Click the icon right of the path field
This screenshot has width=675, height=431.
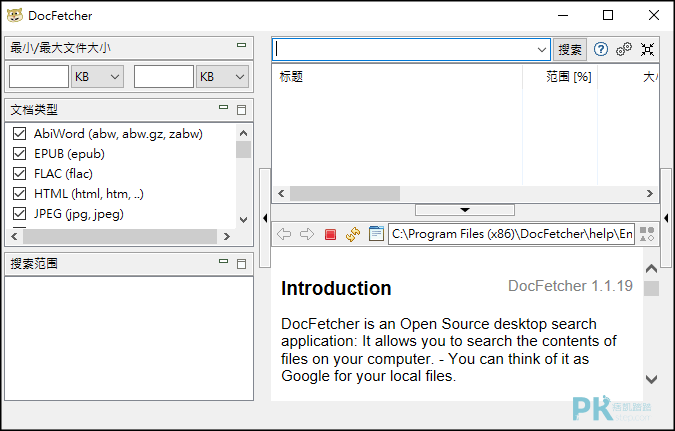pos(647,234)
